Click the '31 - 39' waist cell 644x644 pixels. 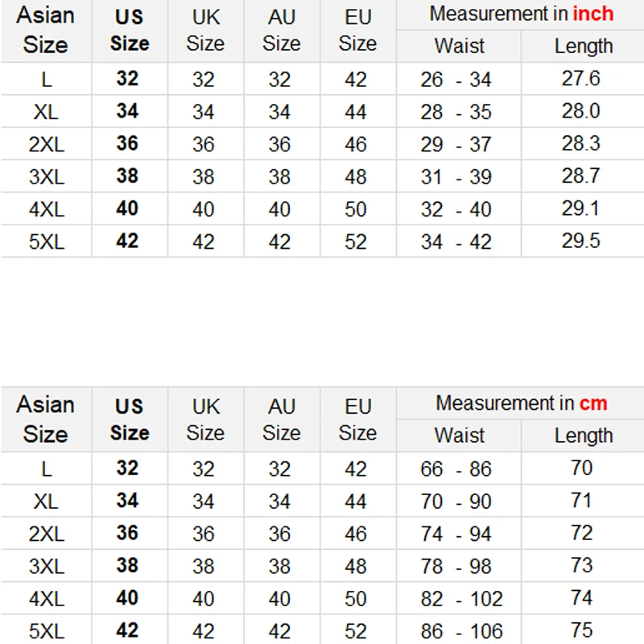point(456,176)
